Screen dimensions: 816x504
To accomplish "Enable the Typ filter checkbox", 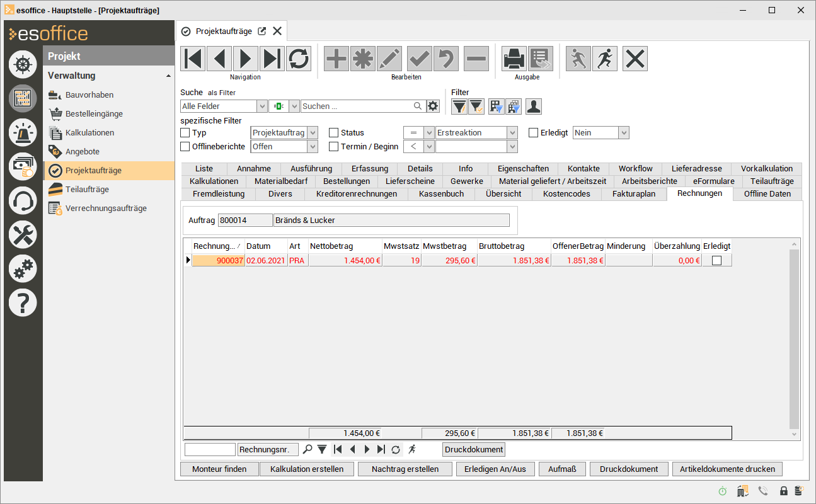I will 185,133.
